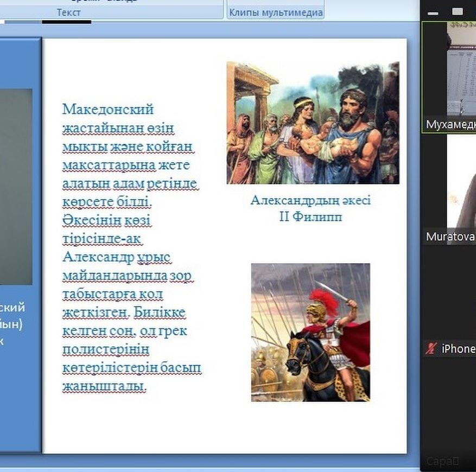Click the text line жаныштады
Viewport: 476px width, 472px height.
pos(104,386)
